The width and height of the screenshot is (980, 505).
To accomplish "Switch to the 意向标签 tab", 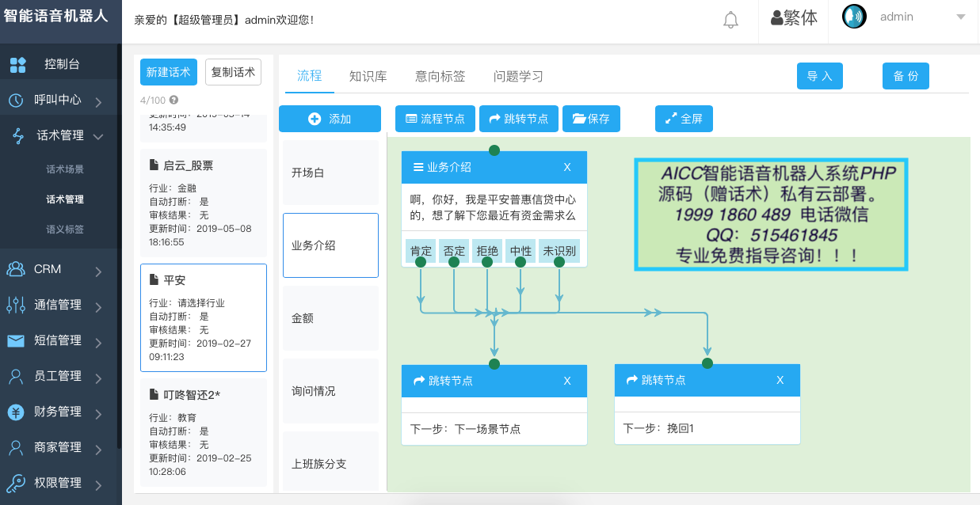I will coord(440,77).
